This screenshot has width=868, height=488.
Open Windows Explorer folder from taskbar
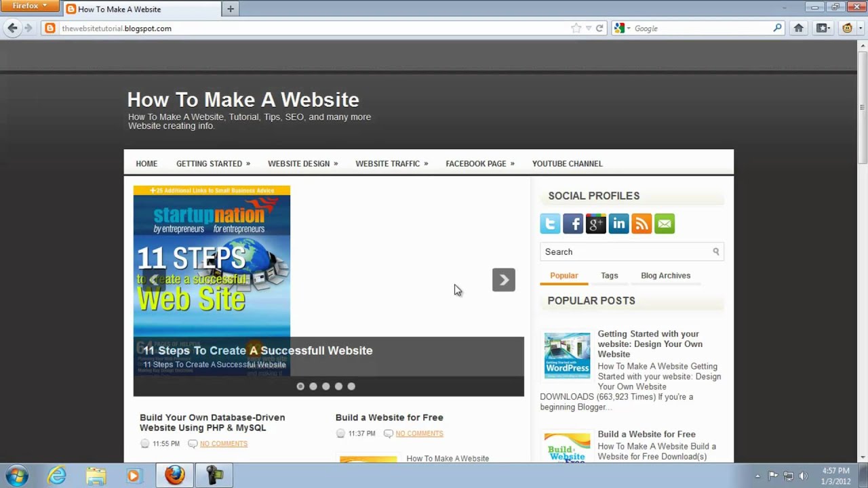[96, 476]
